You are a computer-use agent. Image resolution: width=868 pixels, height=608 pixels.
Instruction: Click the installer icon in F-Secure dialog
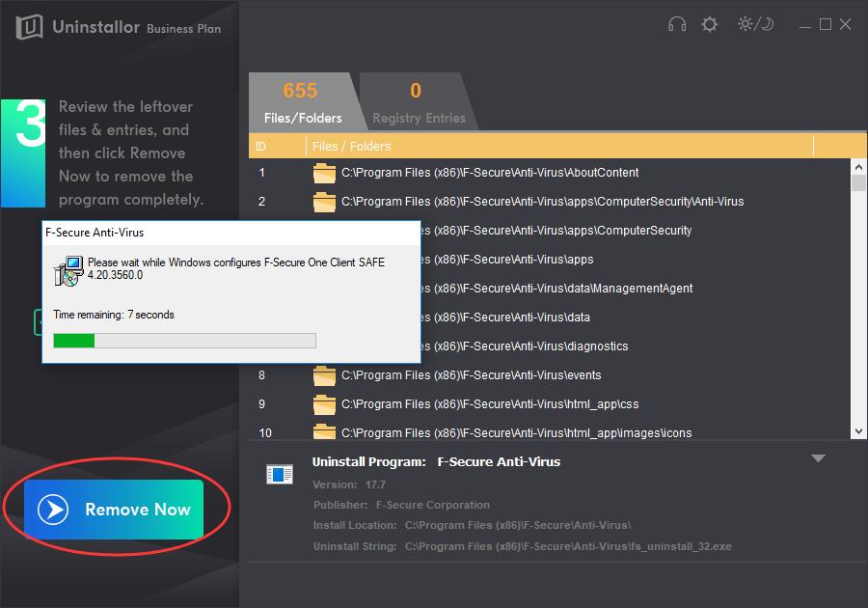click(68, 271)
